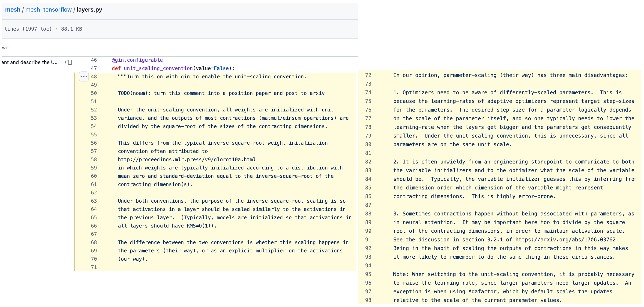Image resolution: width=644 pixels, height=307 pixels.
Task: Click 'all layers should have RMS=O(1)).' line
Action: (167, 226)
